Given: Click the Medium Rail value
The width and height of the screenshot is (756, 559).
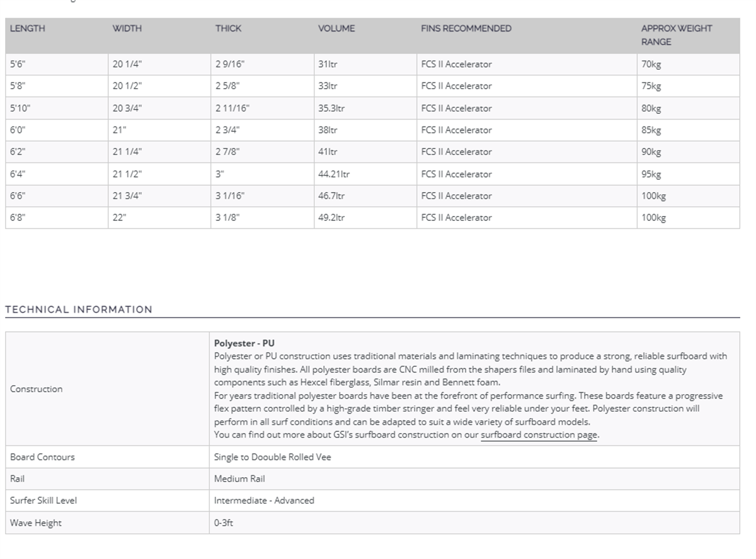Looking at the screenshot, I should click(x=239, y=479).
